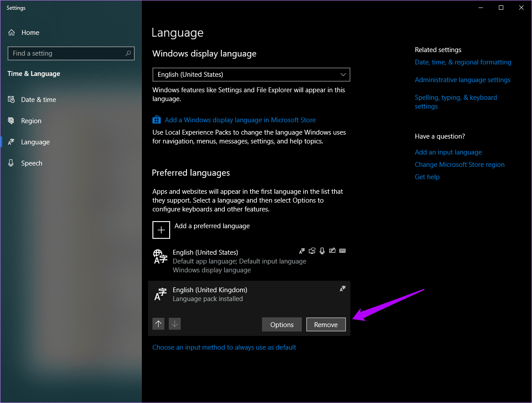
Task: Open Administrative language settings link
Action: click(463, 80)
